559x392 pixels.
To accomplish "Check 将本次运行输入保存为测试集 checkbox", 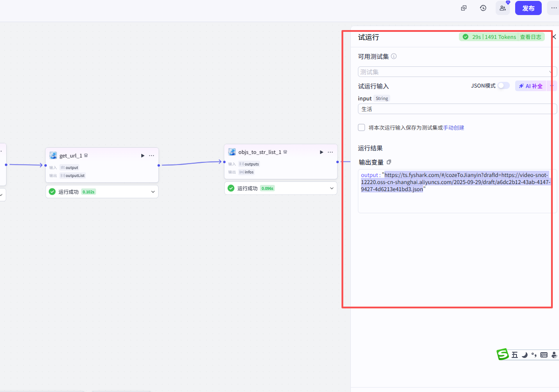I will coord(361,127).
